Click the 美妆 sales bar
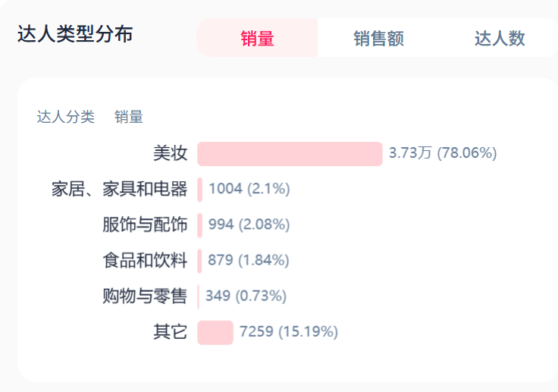This screenshot has height=392, width=558. (x=290, y=153)
